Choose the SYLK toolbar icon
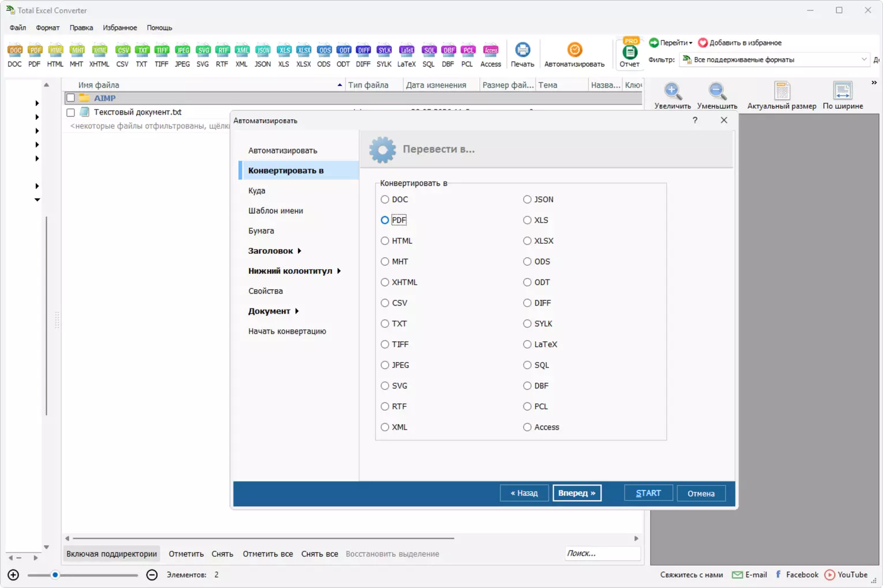The height and width of the screenshot is (588, 883). click(384, 55)
